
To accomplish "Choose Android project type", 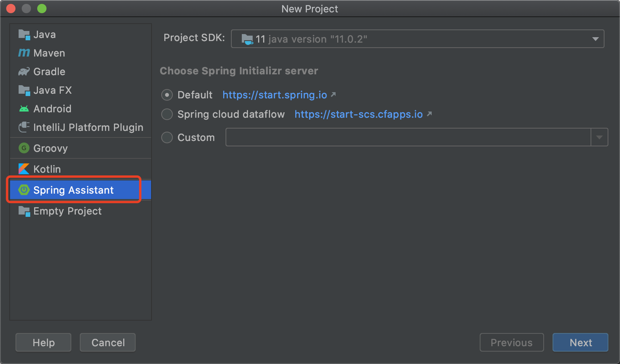I will pyautogui.click(x=81, y=109).
